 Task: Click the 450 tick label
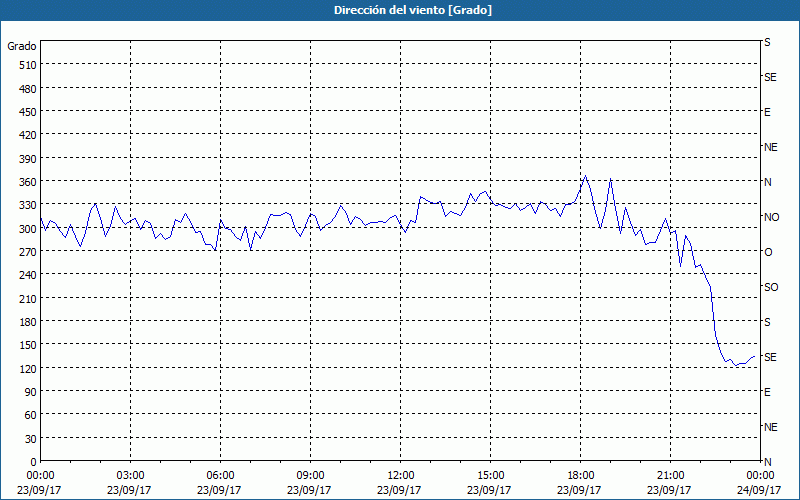[x=28, y=112]
